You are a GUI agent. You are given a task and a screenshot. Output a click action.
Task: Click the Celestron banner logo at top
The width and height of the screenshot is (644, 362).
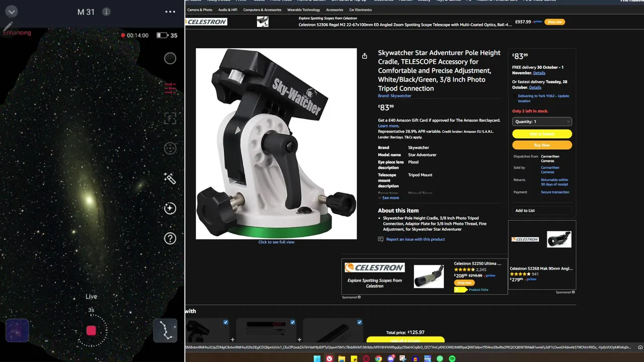click(x=207, y=22)
